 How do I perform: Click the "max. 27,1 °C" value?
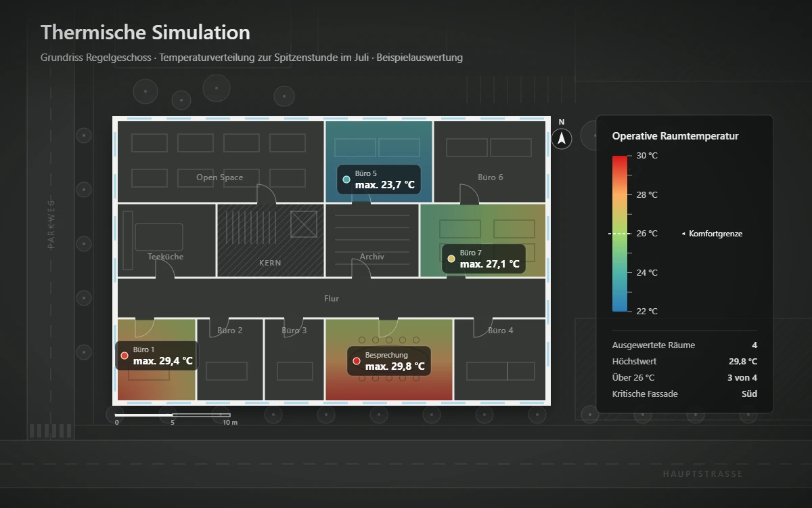pyautogui.click(x=490, y=264)
